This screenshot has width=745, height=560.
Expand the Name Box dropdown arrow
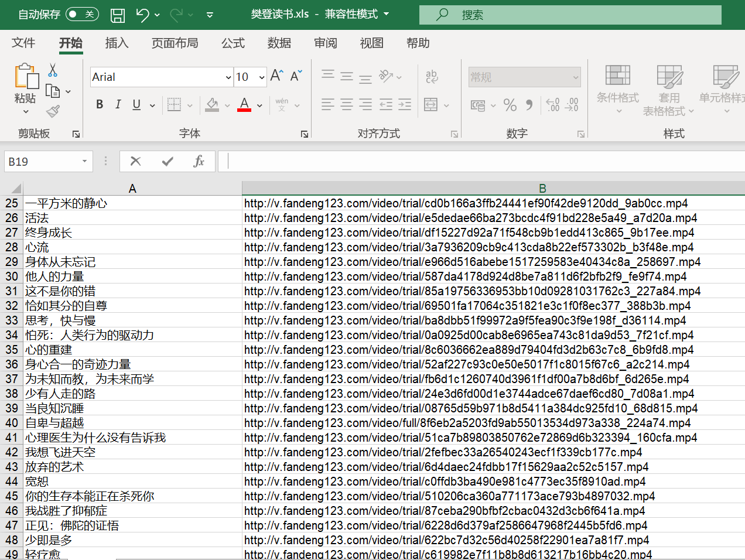[85, 161]
